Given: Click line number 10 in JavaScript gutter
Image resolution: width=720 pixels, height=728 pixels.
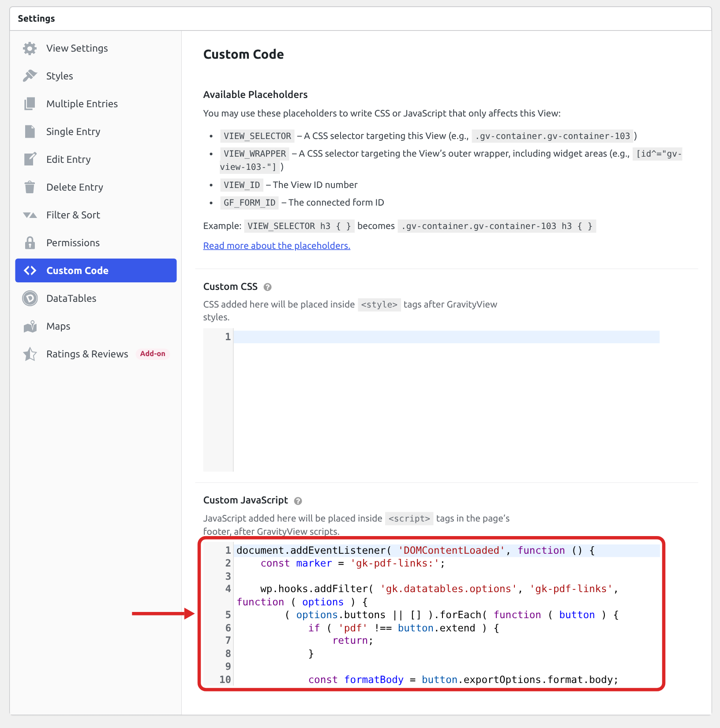Looking at the screenshot, I should (x=225, y=679).
